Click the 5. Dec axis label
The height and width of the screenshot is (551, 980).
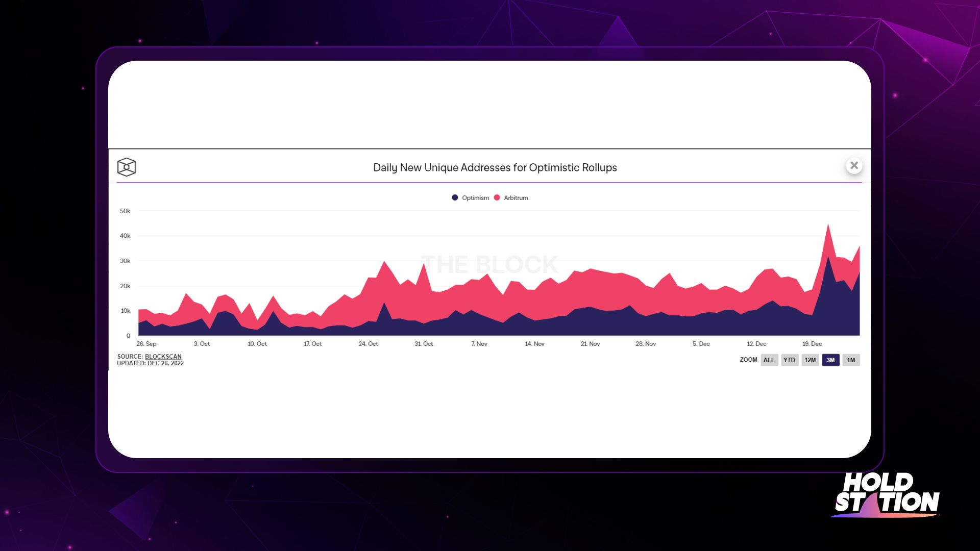(x=701, y=344)
